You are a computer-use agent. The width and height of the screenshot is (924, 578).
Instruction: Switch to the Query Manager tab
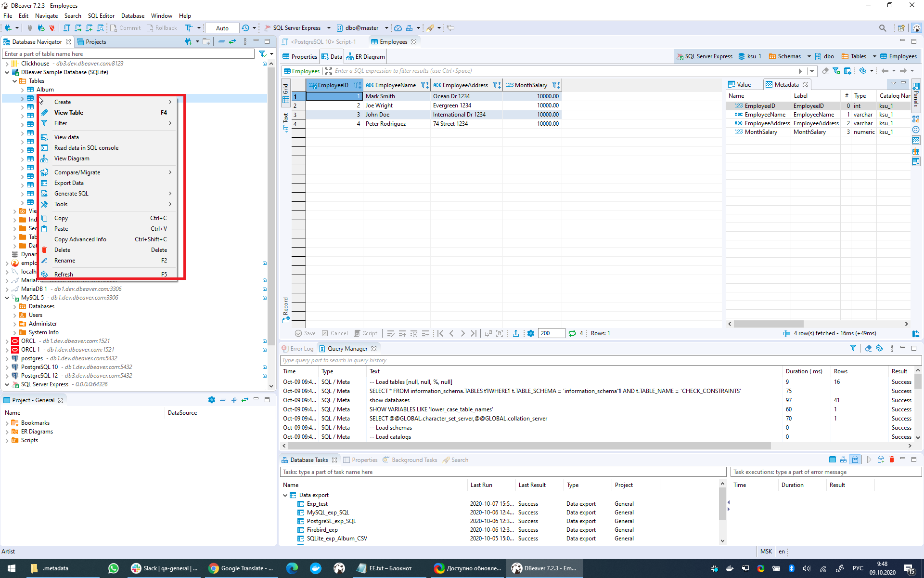347,348
